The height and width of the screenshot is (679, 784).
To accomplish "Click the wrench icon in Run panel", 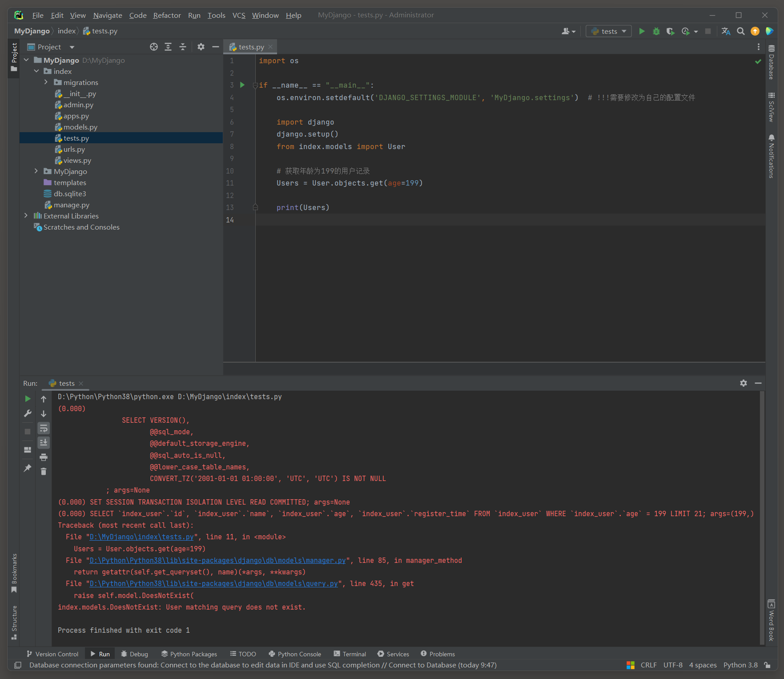I will tap(28, 413).
